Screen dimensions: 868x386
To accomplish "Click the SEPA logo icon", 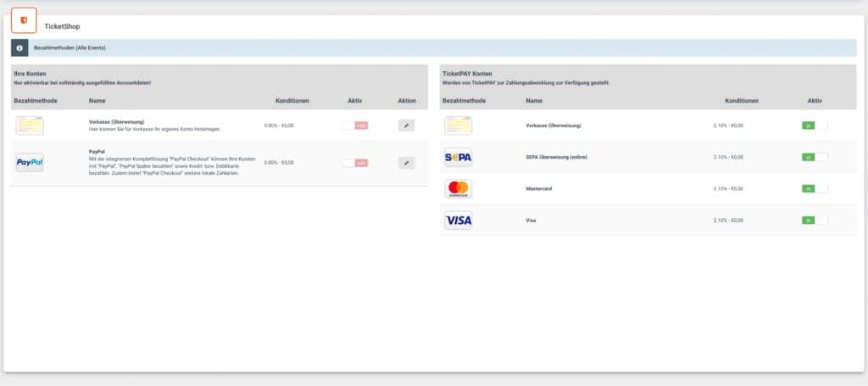I will coord(458,157).
